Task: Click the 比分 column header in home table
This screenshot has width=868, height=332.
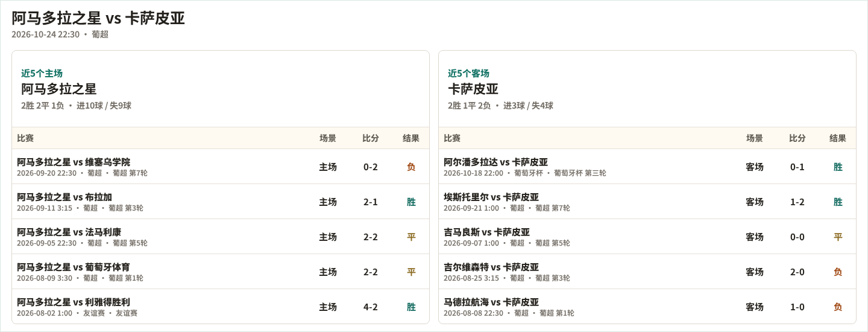Action: 371,138
